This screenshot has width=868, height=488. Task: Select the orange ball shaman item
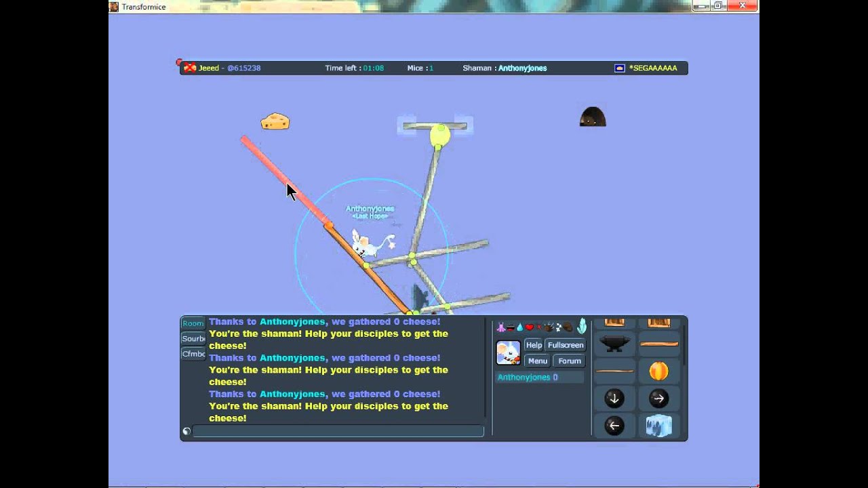[658, 371]
